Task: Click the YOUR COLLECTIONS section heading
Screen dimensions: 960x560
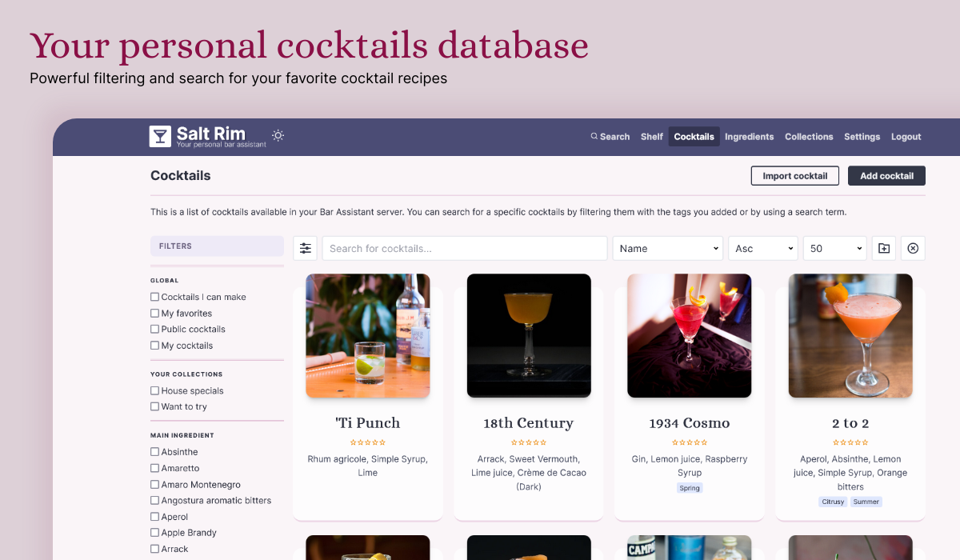Action: 186,374
